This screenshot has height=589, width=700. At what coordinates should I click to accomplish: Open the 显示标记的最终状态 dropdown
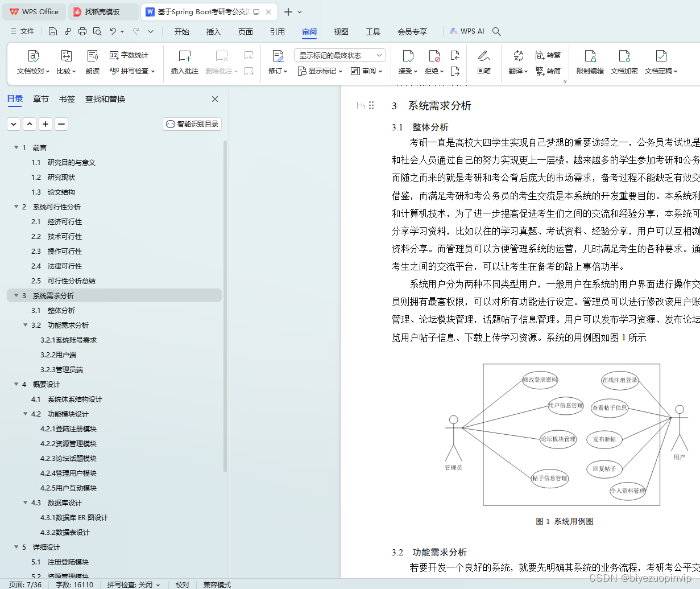click(340, 55)
